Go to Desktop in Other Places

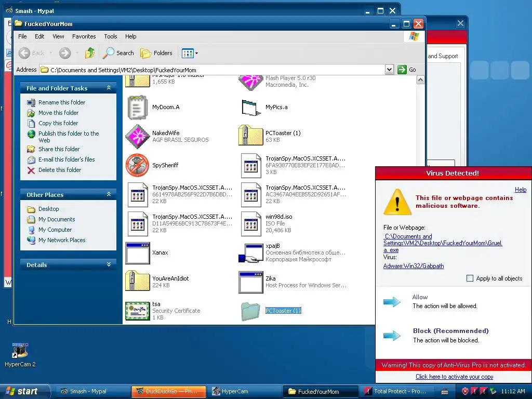(x=48, y=209)
